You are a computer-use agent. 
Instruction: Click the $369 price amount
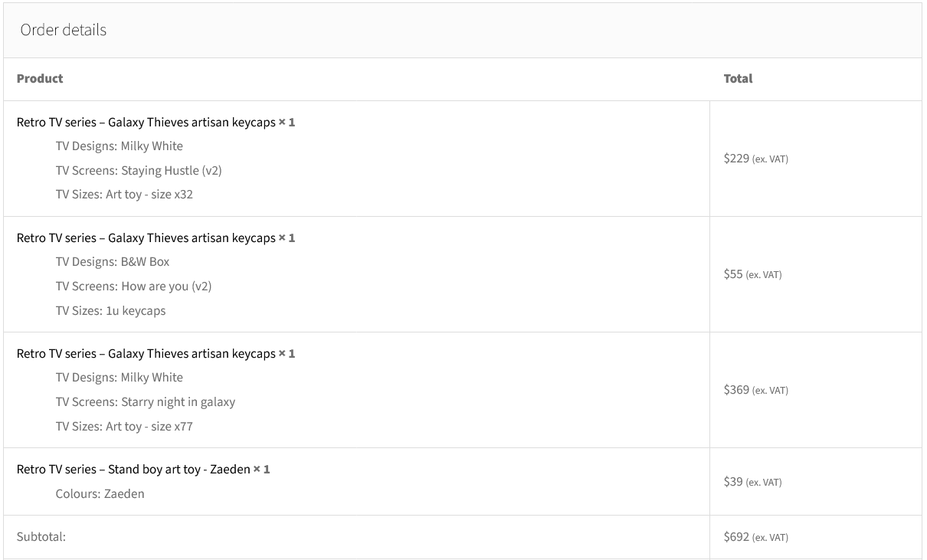pyautogui.click(x=736, y=390)
